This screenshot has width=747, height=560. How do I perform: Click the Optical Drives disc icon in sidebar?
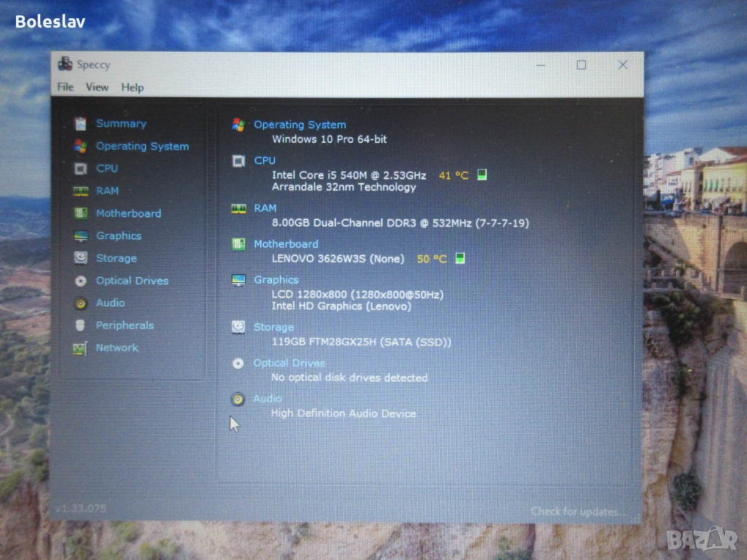[80, 281]
